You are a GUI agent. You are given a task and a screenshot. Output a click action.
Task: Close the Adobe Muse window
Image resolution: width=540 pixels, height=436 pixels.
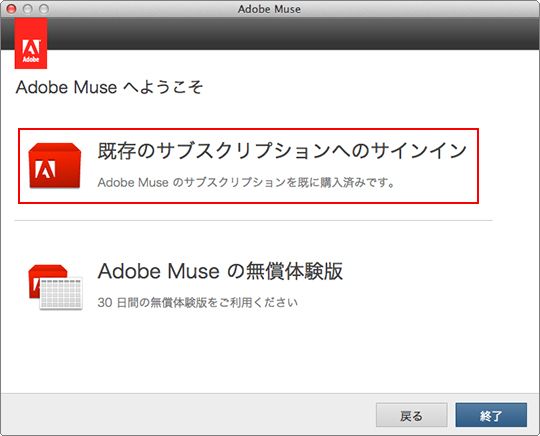(x=11, y=9)
